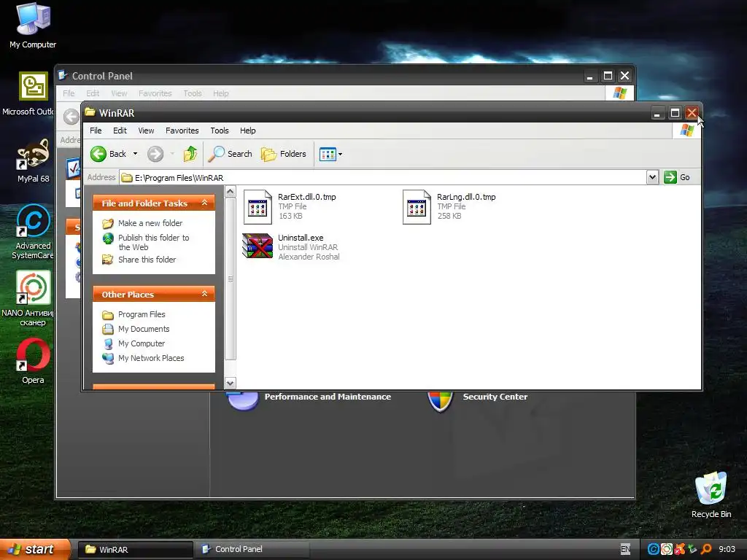The height and width of the screenshot is (560, 747).
Task: Click the address path E:\Program Files\WinRAR
Action: coord(179,178)
